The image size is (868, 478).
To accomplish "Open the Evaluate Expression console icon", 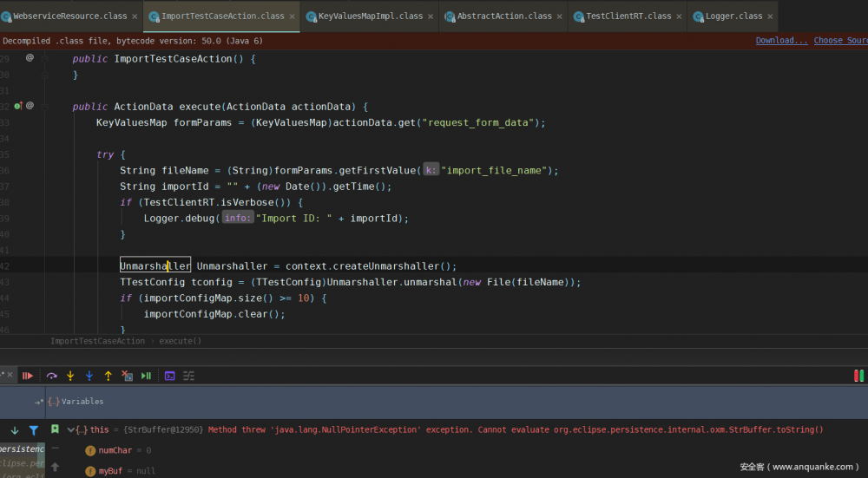I will coord(170,376).
